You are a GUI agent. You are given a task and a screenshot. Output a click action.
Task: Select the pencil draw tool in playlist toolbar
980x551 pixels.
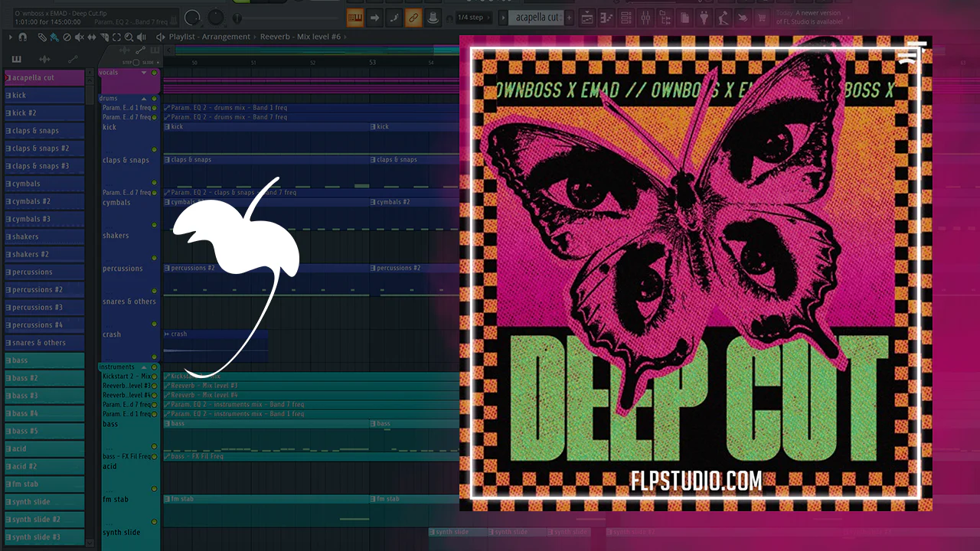(42, 37)
